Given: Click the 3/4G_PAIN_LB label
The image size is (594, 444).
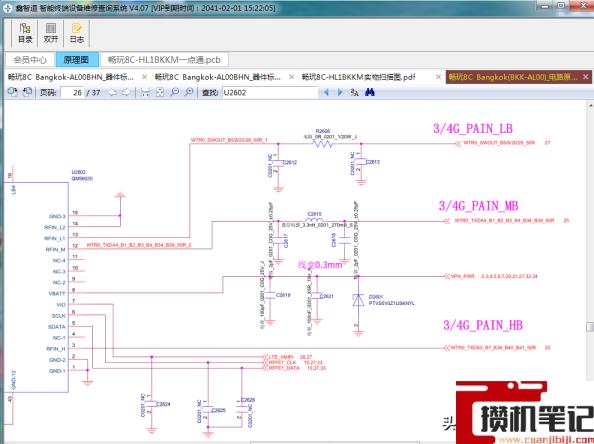Looking at the screenshot, I should click(x=473, y=128).
